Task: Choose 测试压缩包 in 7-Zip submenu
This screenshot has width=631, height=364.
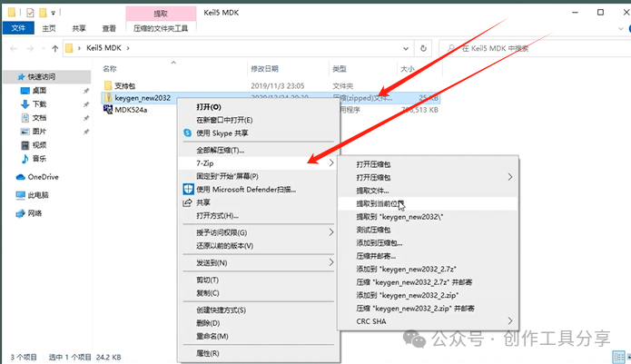Action: pyautogui.click(x=428, y=230)
